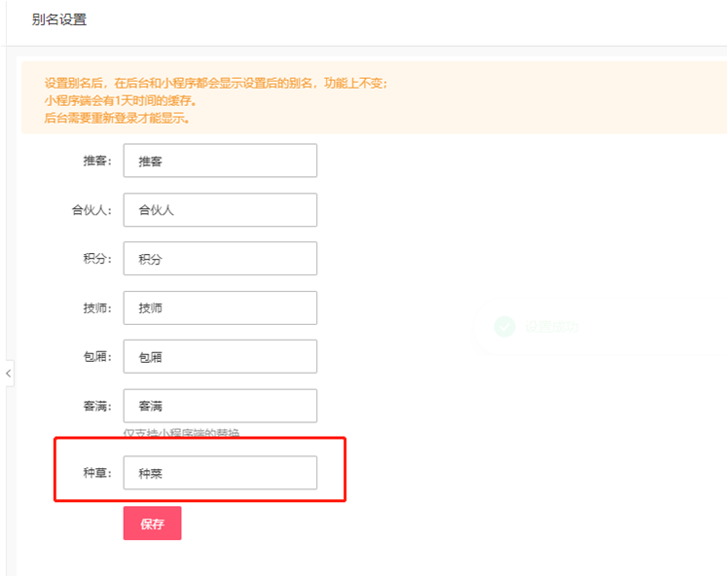The height and width of the screenshot is (577, 728).
Task: Click into the 包厢 alias field
Action: pyautogui.click(x=220, y=356)
